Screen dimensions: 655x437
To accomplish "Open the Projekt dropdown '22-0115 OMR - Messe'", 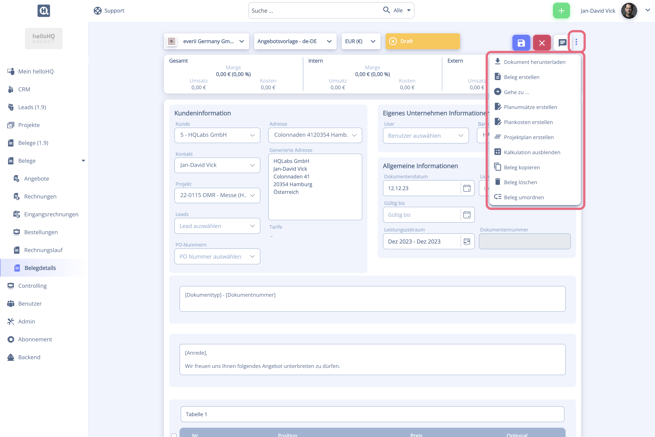I will pyautogui.click(x=217, y=195).
